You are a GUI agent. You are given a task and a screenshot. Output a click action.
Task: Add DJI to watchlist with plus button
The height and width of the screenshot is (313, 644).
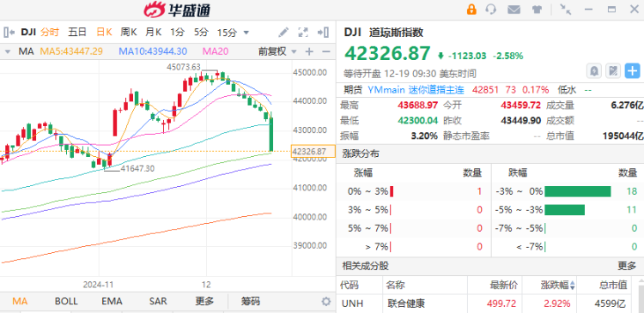(632, 71)
